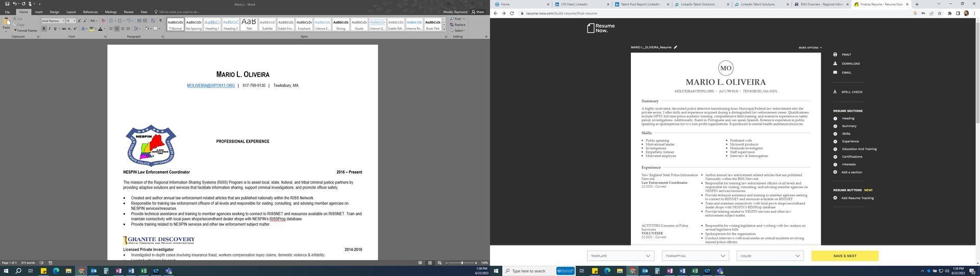Reload the Resume Now browser page
The height and width of the screenshot is (276, 980).
[511, 13]
